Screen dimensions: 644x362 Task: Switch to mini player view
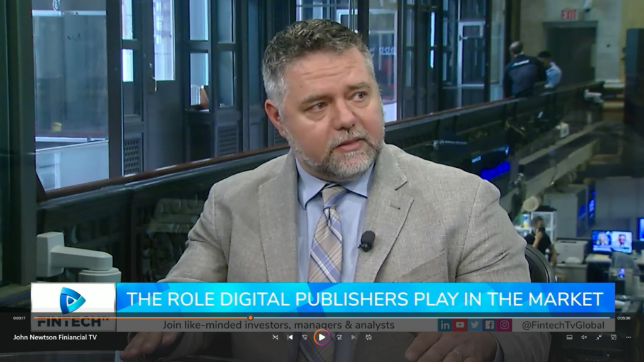pos(614,337)
